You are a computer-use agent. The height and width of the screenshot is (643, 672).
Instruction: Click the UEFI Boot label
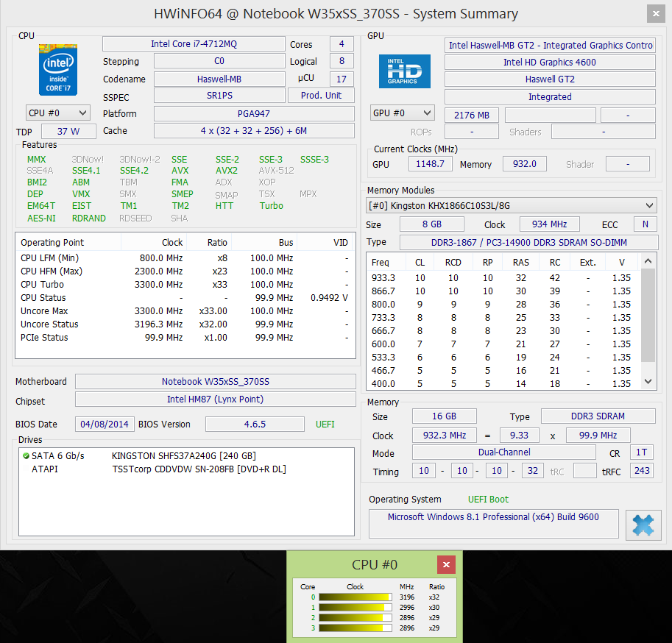[488, 500]
